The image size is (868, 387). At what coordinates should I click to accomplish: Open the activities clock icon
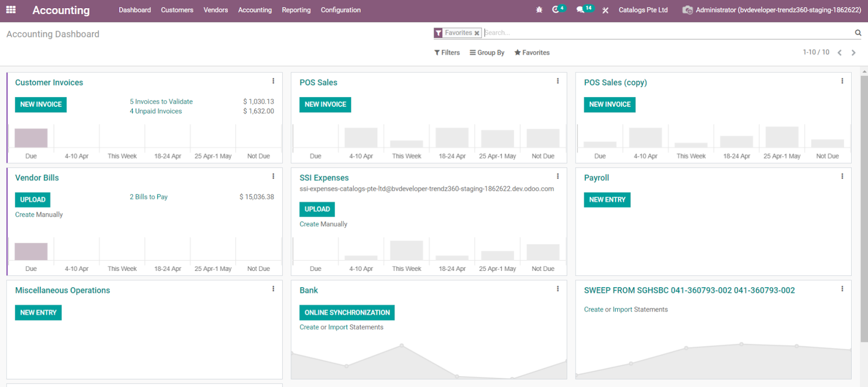[x=556, y=10]
